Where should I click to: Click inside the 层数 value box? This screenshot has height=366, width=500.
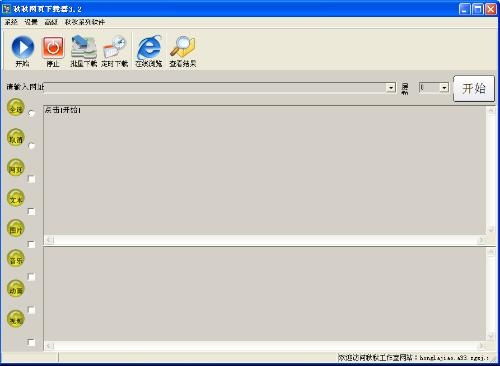pos(429,88)
